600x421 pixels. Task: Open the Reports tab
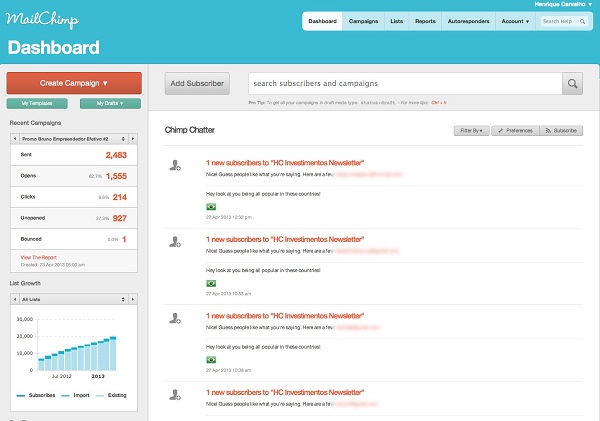[x=425, y=21]
